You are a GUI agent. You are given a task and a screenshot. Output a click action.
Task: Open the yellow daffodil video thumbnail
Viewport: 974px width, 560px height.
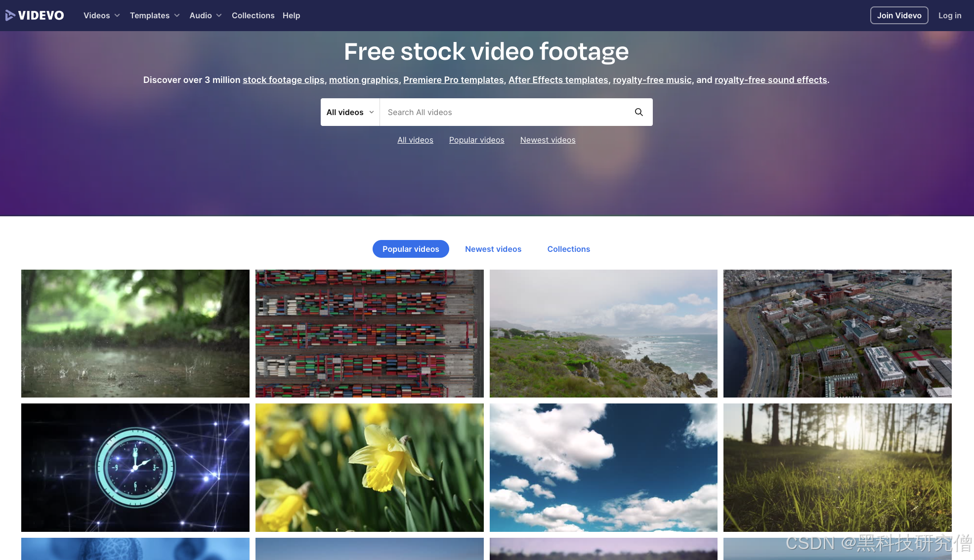click(x=369, y=467)
